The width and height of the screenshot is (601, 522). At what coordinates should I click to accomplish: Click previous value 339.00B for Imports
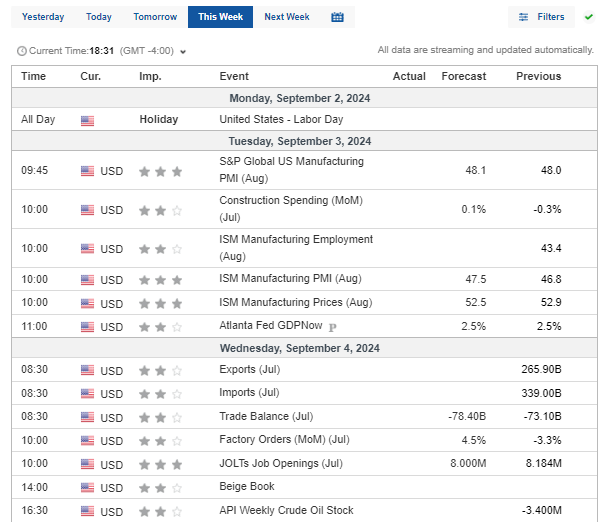tap(541, 393)
